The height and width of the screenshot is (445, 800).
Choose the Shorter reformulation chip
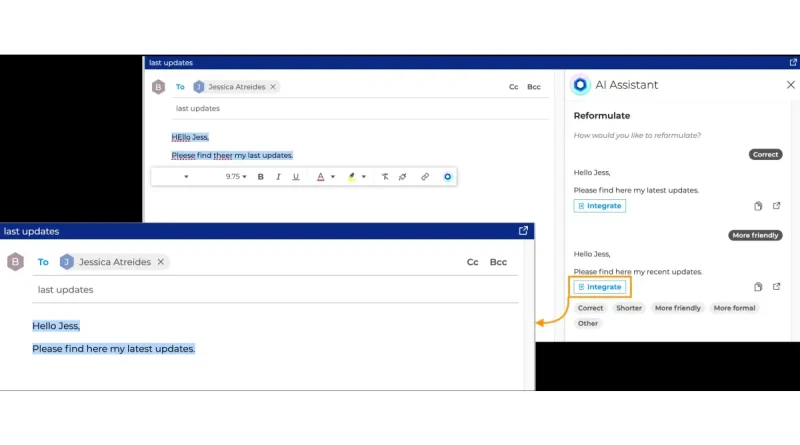(x=629, y=308)
